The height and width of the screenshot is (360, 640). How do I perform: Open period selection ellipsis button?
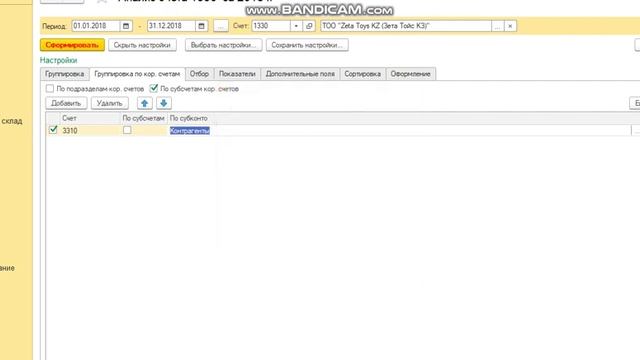pyautogui.click(x=220, y=26)
